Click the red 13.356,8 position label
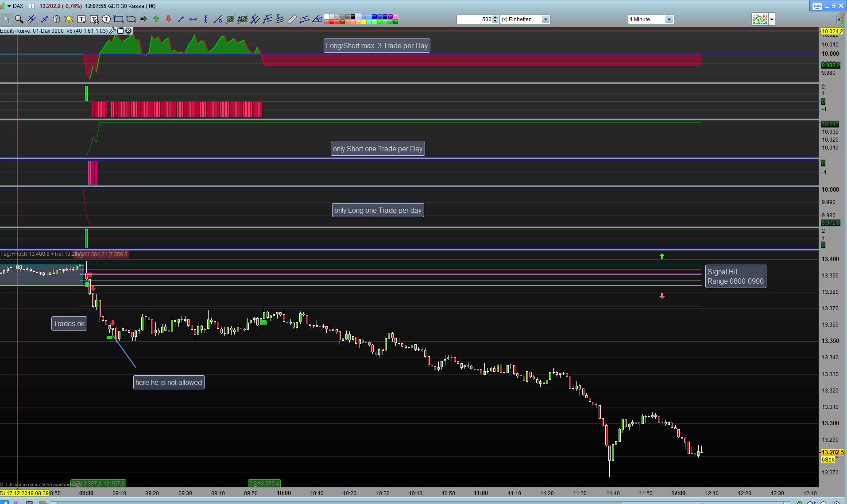This screenshot has width=847, height=504. tap(118, 254)
